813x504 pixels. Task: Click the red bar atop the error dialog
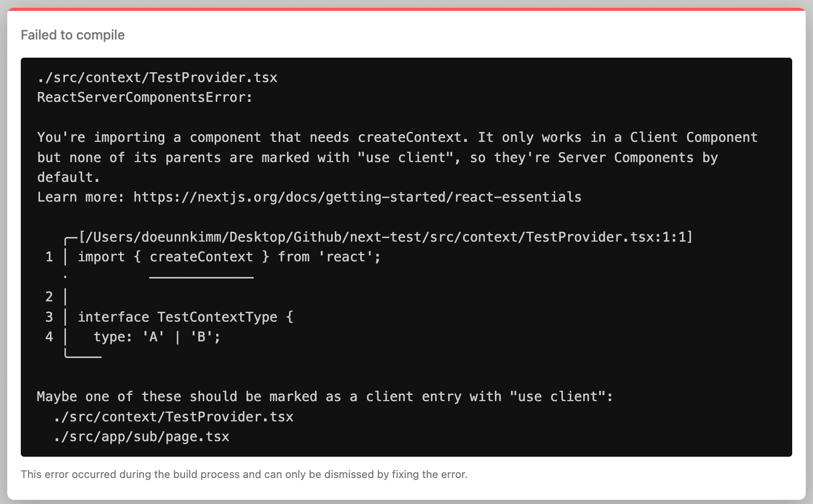[x=406, y=9]
